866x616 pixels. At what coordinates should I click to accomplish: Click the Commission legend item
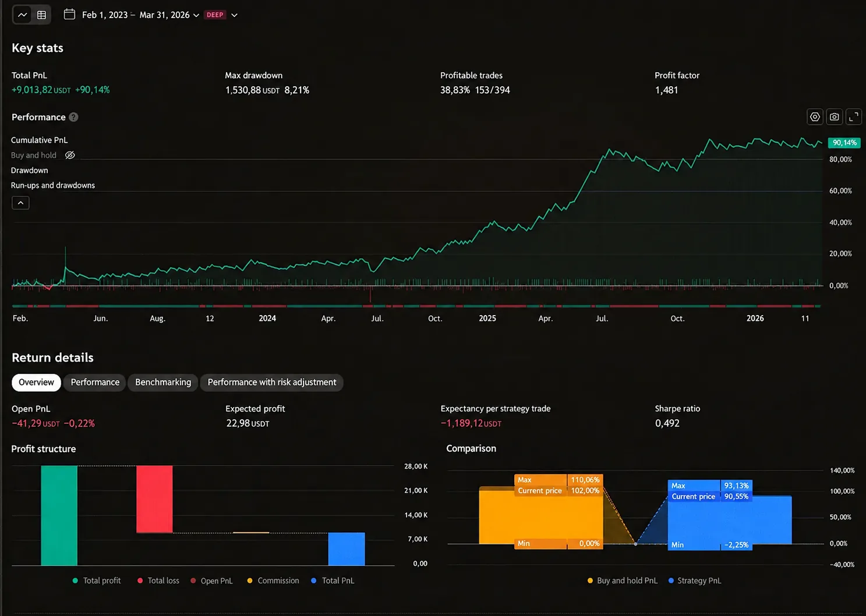273,581
